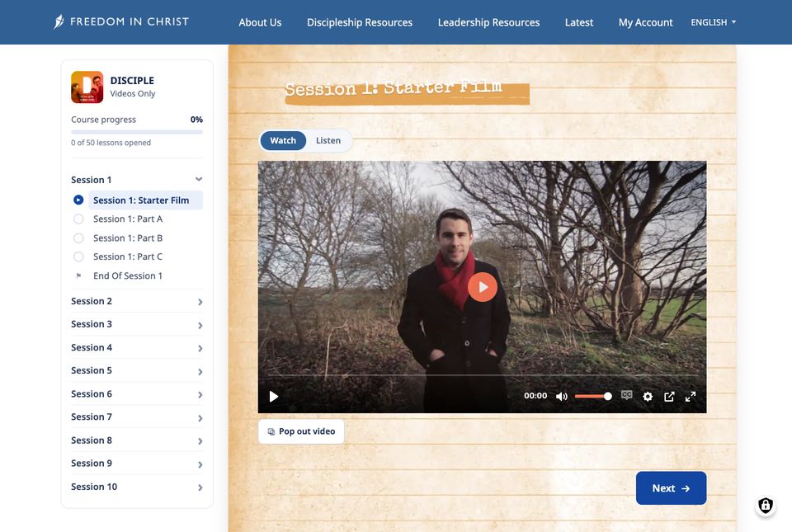Image resolution: width=792 pixels, height=532 pixels.
Task: Mute the video with the speaker icon
Action: click(562, 396)
